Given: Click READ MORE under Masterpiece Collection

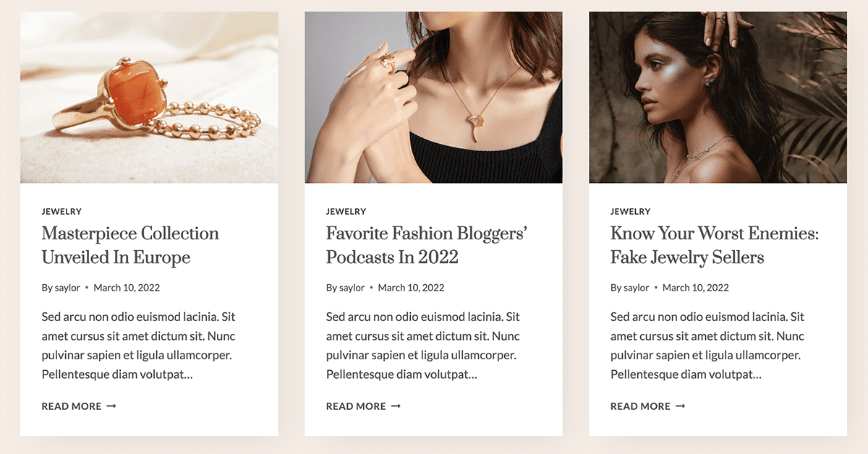Looking at the screenshot, I should point(72,406).
